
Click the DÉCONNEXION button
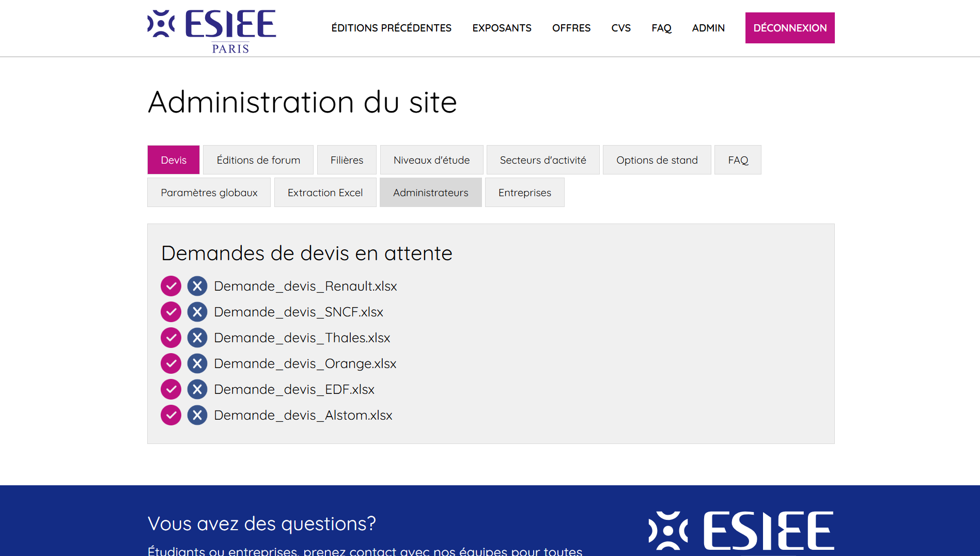tap(789, 27)
